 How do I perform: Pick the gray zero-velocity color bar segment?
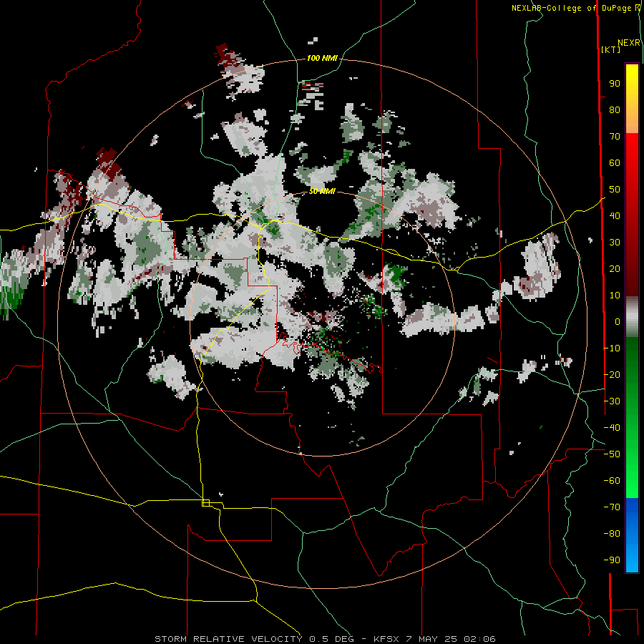pos(632,318)
